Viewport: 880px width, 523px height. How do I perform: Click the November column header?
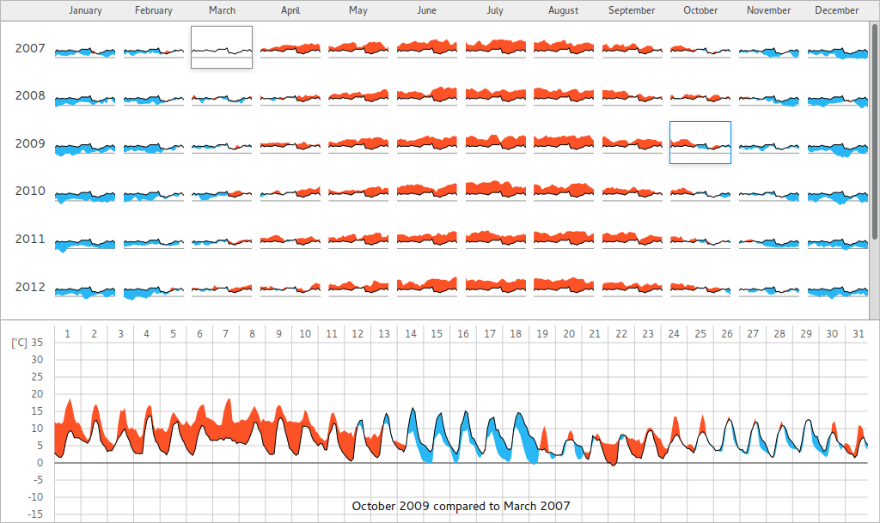tap(769, 11)
